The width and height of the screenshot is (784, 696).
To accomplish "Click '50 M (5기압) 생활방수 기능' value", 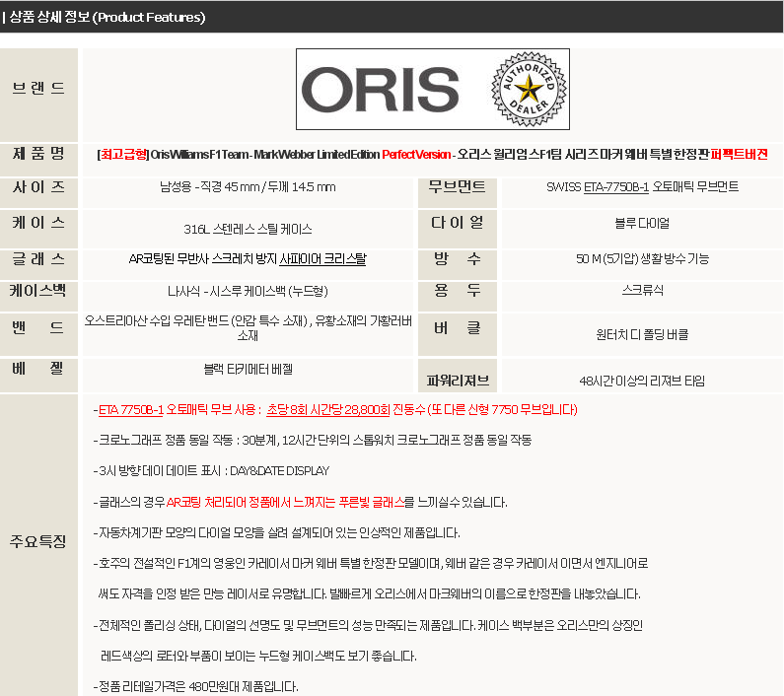I will click(x=642, y=258).
